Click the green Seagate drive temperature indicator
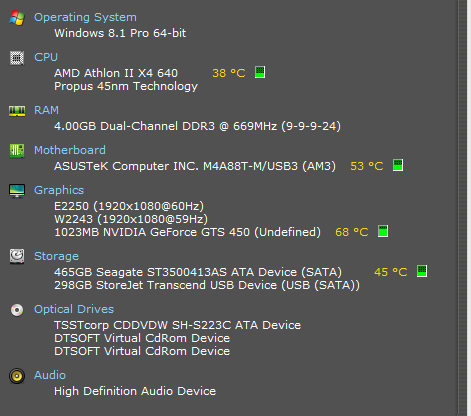 [422, 271]
